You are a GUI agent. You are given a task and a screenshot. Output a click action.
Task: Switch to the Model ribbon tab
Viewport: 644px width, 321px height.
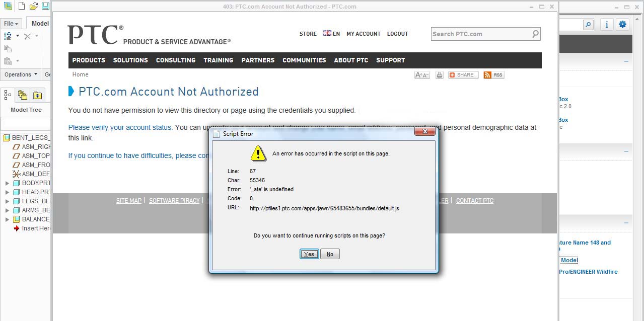pyautogui.click(x=40, y=23)
